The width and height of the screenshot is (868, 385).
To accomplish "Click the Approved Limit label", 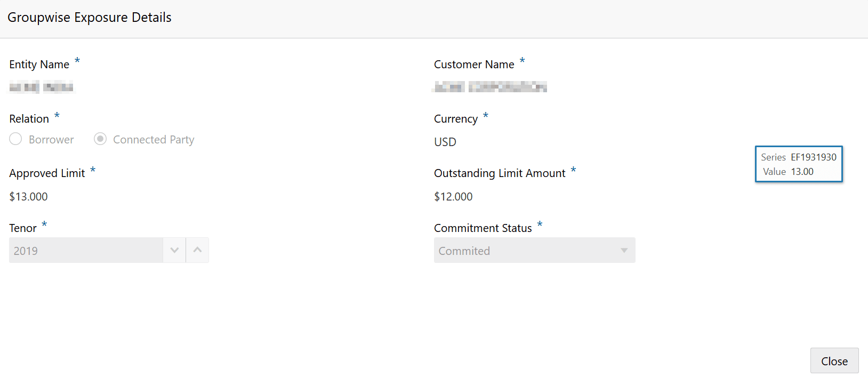I will (47, 173).
